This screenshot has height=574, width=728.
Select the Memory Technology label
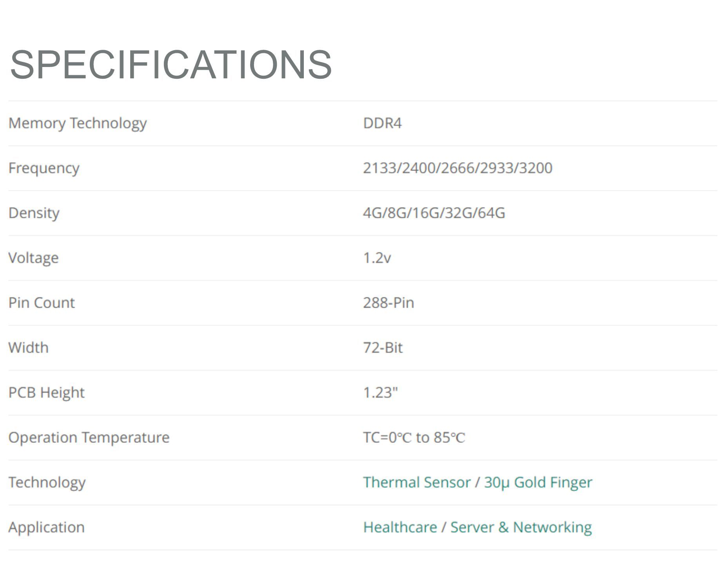point(78,123)
